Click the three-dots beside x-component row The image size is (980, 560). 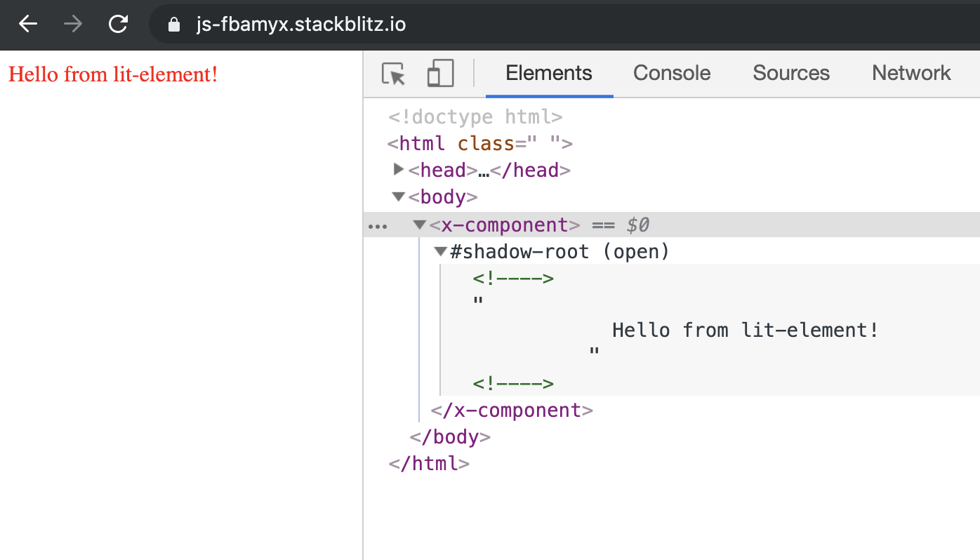(x=378, y=227)
